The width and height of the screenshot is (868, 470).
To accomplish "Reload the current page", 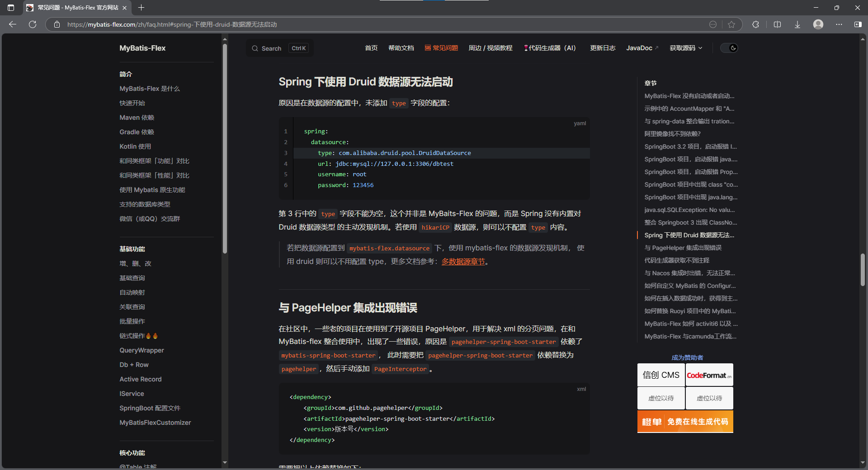I will (x=33, y=24).
